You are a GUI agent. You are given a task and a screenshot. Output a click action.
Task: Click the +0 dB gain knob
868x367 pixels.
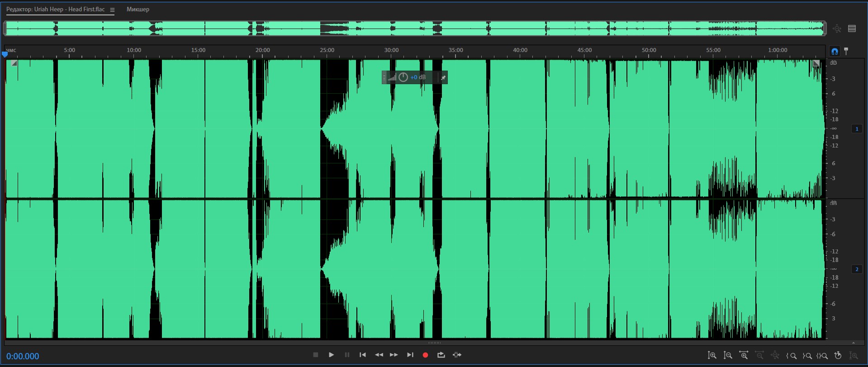[x=403, y=77]
